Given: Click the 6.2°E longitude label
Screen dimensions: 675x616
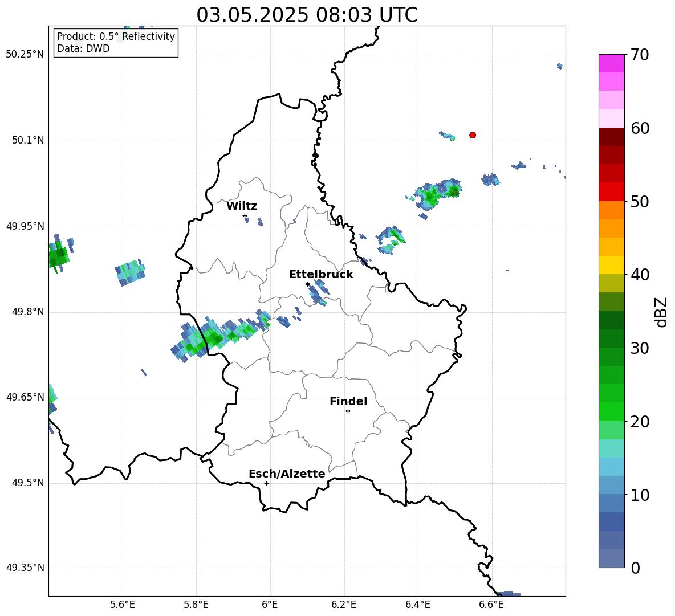Looking at the screenshot, I should pos(344,605).
